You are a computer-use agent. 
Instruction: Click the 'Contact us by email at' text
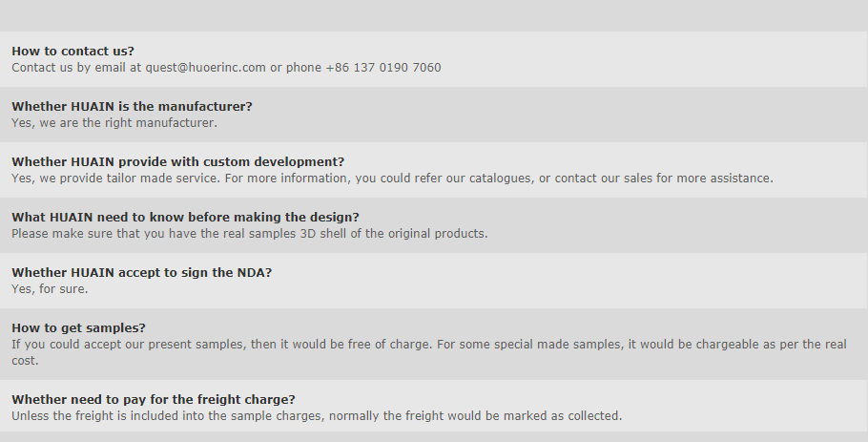click(76, 68)
